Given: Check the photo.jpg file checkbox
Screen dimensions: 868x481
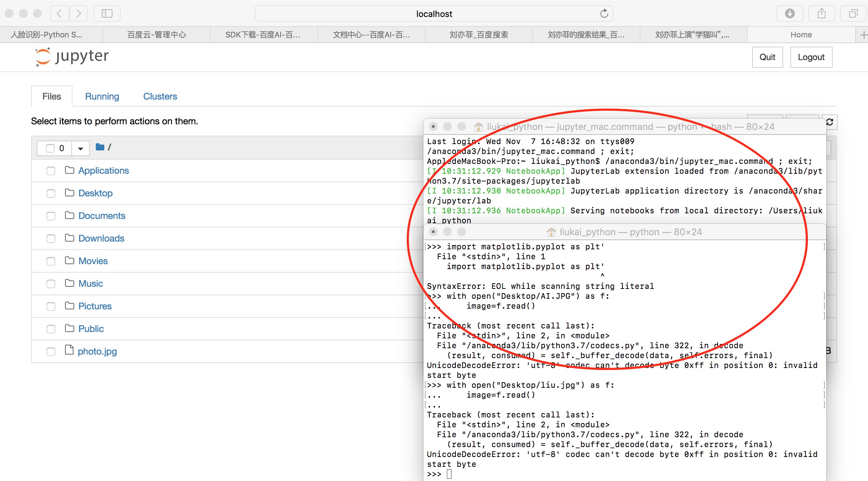Looking at the screenshot, I should click(x=51, y=352).
